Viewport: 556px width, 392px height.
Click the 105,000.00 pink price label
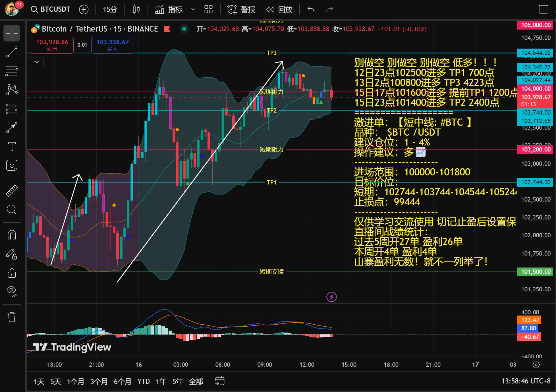536,25
